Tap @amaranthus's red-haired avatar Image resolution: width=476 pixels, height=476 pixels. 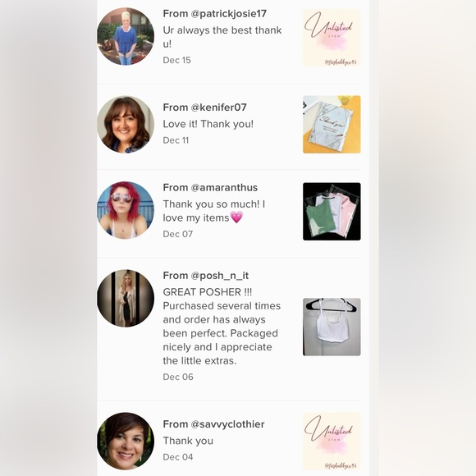(x=126, y=210)
